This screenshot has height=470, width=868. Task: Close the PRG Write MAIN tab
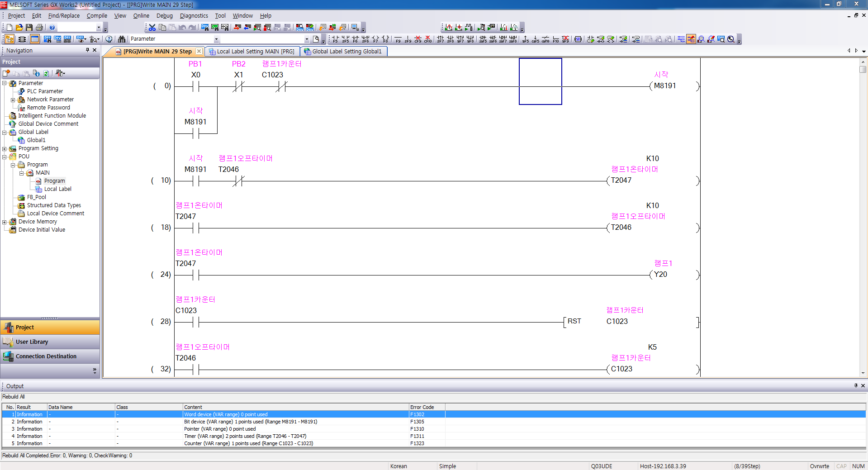tap(199, 51)
